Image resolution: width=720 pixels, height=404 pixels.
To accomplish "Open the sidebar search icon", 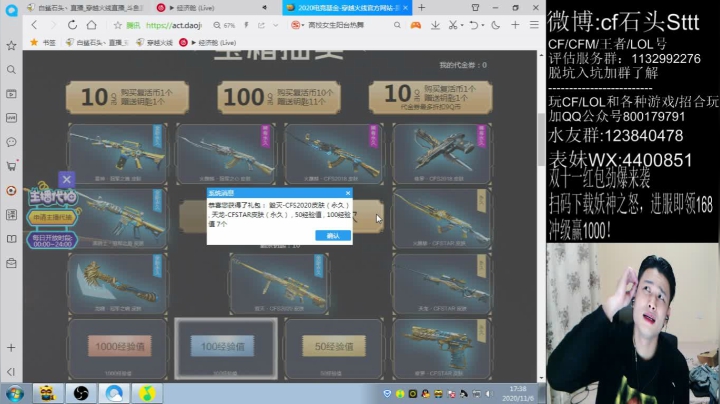I will [11, 70].
